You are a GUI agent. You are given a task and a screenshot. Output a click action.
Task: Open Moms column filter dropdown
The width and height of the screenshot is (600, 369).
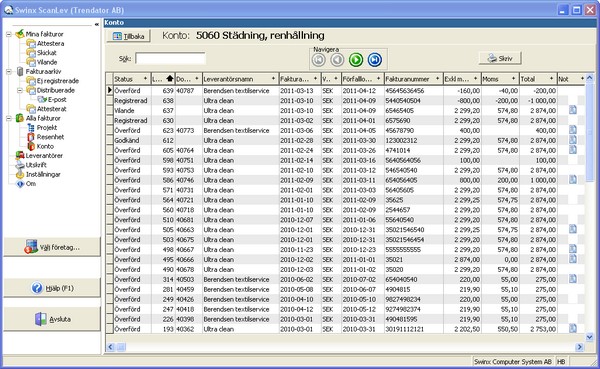tap(514, 78)
